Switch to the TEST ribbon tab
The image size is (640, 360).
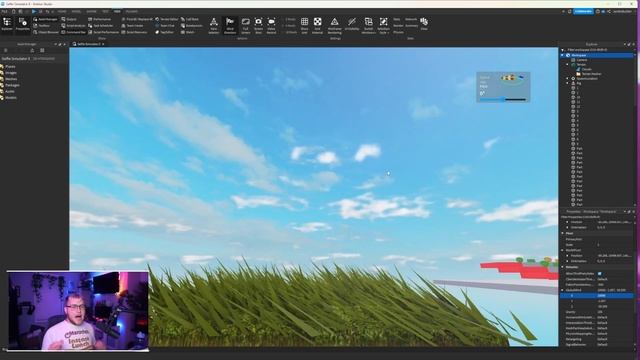105,11
